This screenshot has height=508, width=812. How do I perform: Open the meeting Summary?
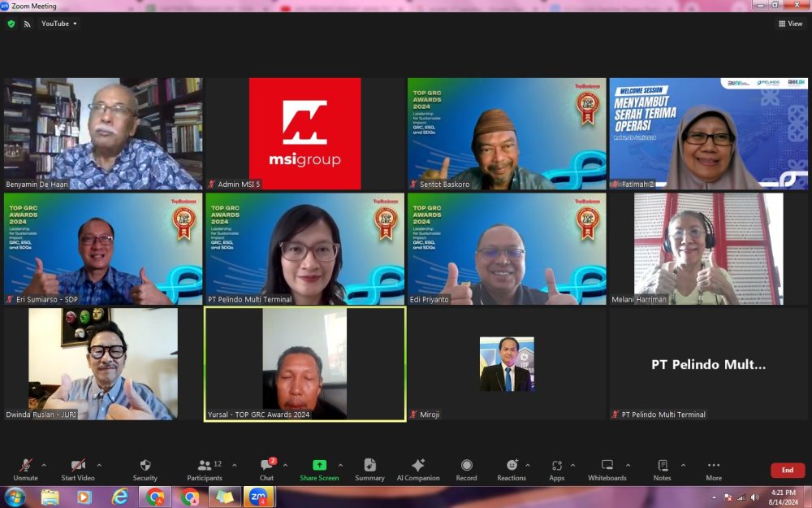pos(369,470)
